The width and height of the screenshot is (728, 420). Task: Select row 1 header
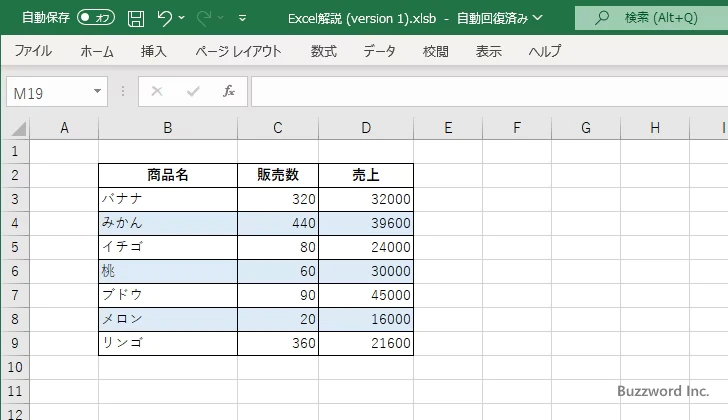15,151
